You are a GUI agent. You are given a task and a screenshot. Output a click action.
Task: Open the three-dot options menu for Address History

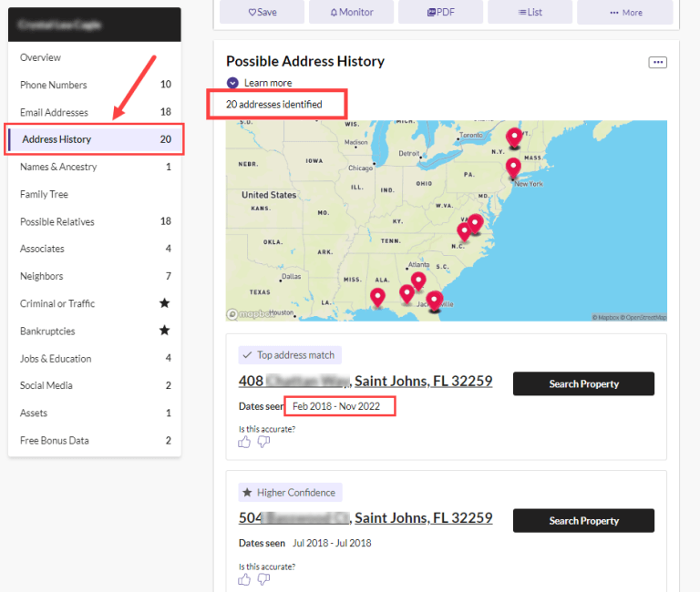(x=657, y=62)
